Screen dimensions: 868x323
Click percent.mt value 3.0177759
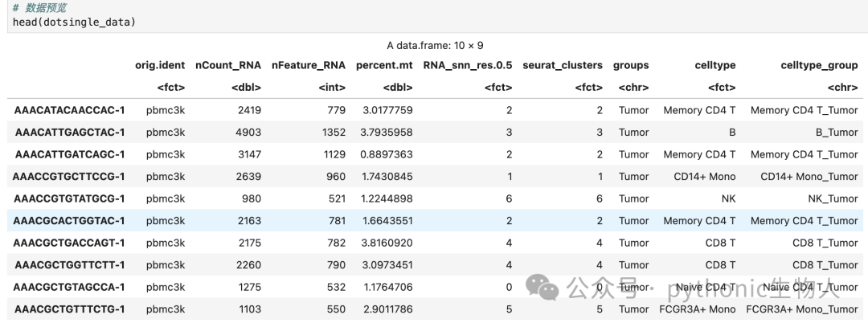click(387, 110)
